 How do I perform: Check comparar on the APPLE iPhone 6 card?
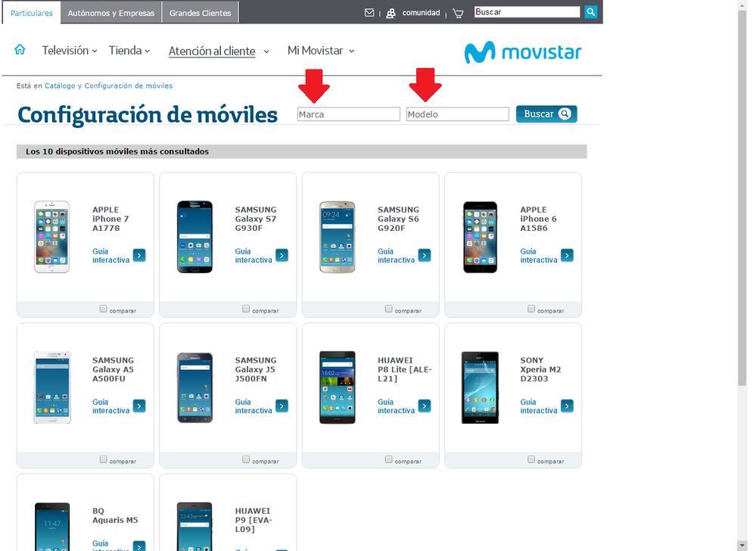531,308
